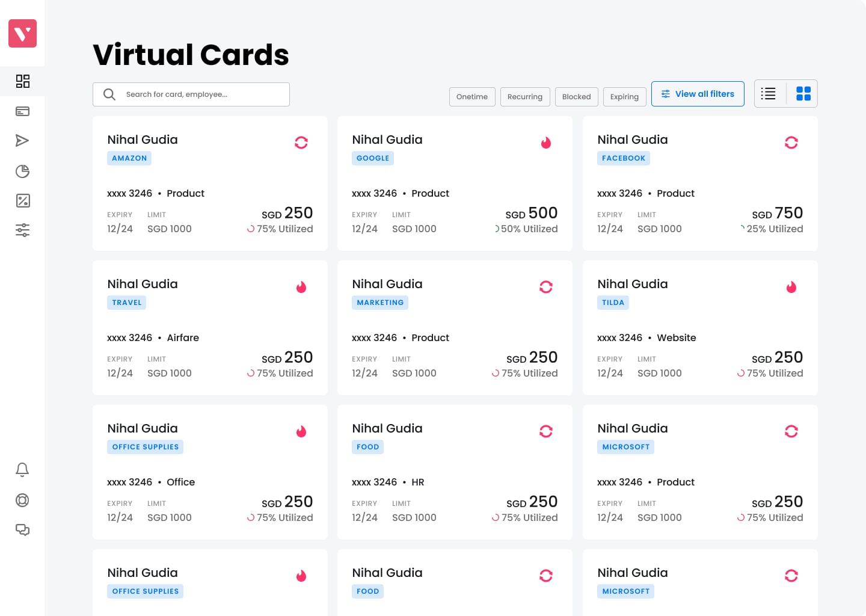Click the 'Website' category text
This screenshot has width=866, height=616.
click(x=677, y=337)
